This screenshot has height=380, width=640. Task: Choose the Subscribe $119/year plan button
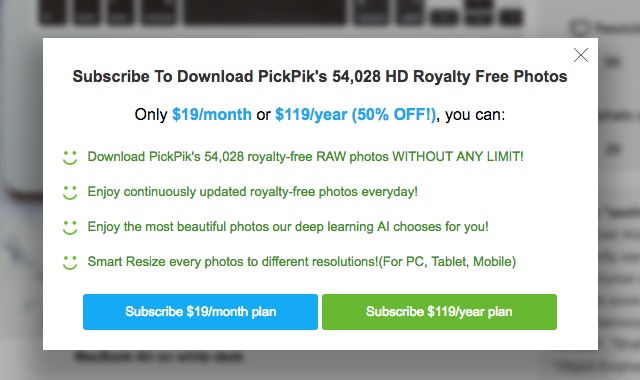point(439,312)
